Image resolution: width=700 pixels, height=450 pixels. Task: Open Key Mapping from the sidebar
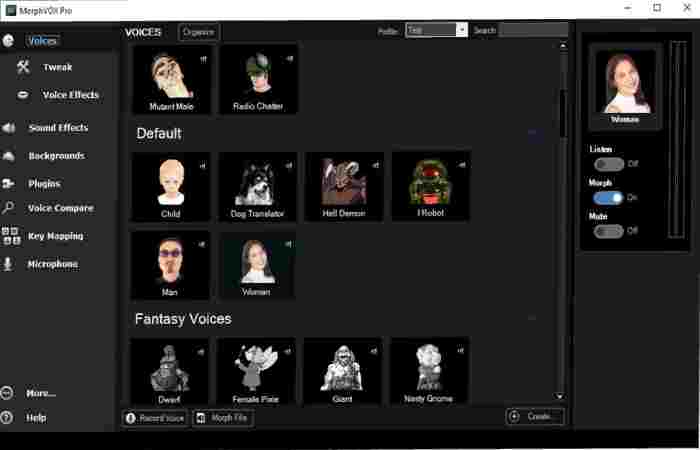pyautogui.click(x=55, y=236)
